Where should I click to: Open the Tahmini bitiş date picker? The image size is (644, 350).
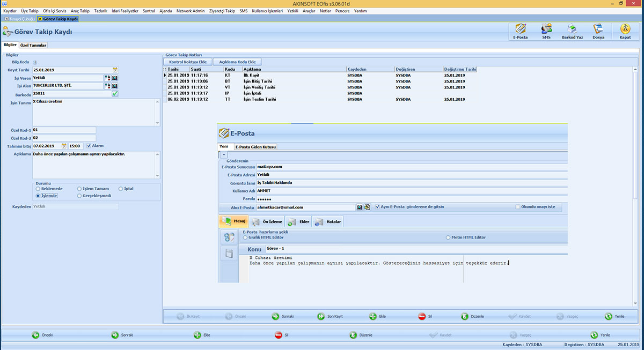click(x=64, y=146)
